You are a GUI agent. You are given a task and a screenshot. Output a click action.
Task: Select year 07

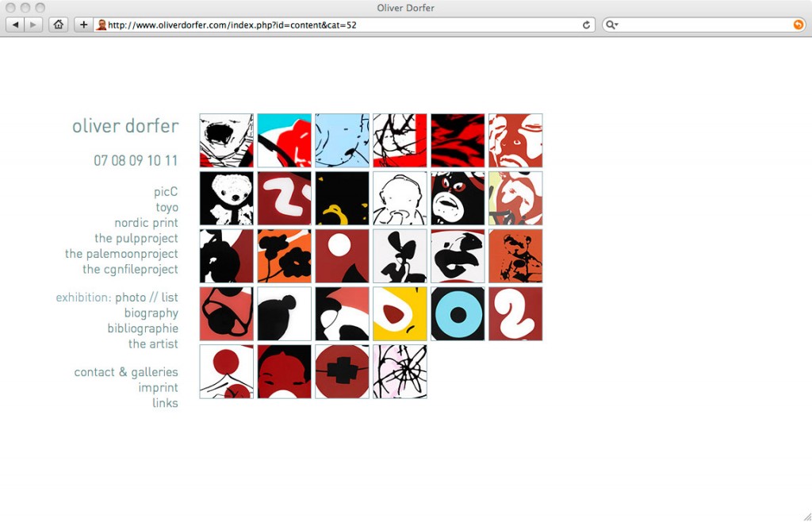click(101, 160)
